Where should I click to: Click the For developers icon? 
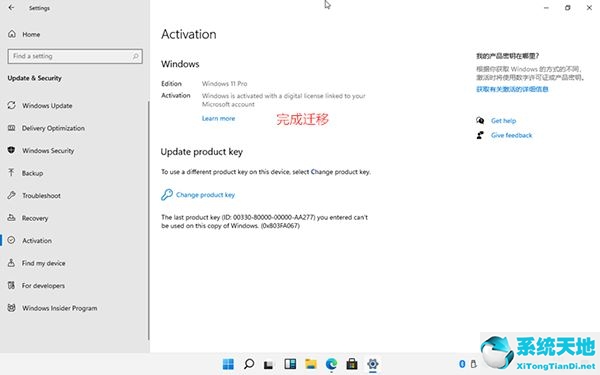(x=11, y=285)
